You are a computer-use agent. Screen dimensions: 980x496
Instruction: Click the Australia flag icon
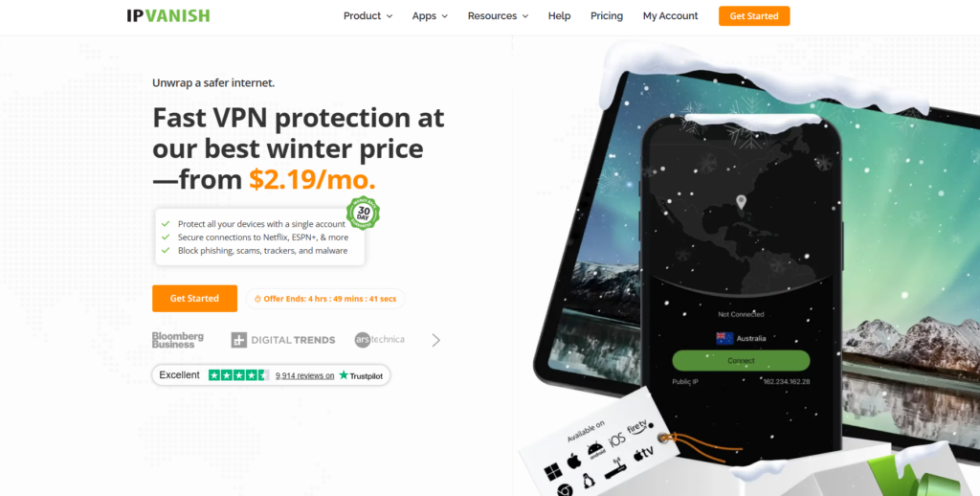point(724,338)
